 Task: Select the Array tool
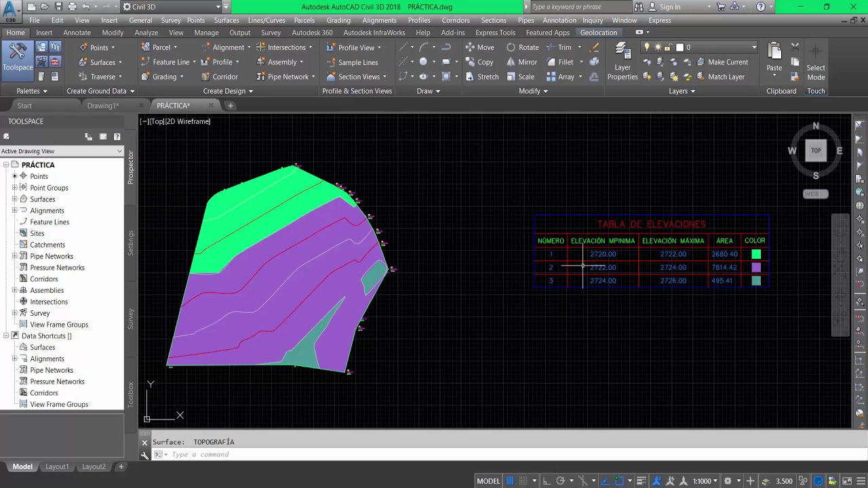560,77
